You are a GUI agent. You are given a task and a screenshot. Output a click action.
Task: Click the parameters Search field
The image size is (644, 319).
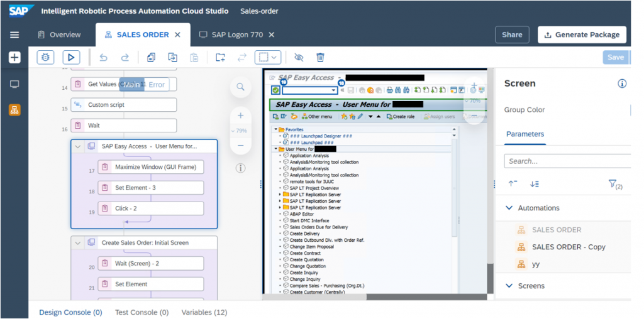click(568, 161)
